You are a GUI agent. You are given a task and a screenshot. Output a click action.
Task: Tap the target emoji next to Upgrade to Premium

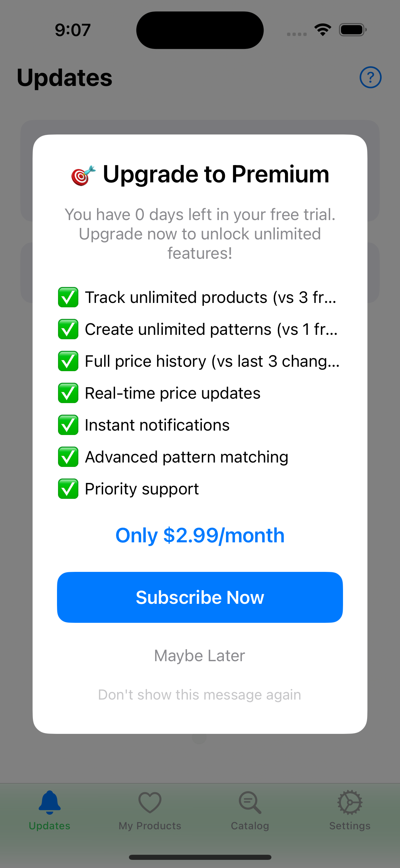coord(82,174)
